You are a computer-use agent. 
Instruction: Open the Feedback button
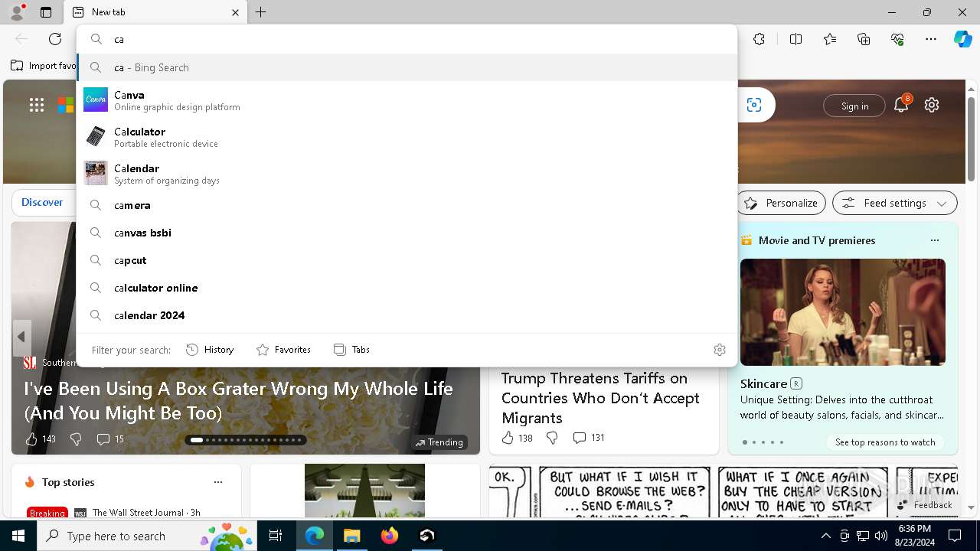(925, 504)
